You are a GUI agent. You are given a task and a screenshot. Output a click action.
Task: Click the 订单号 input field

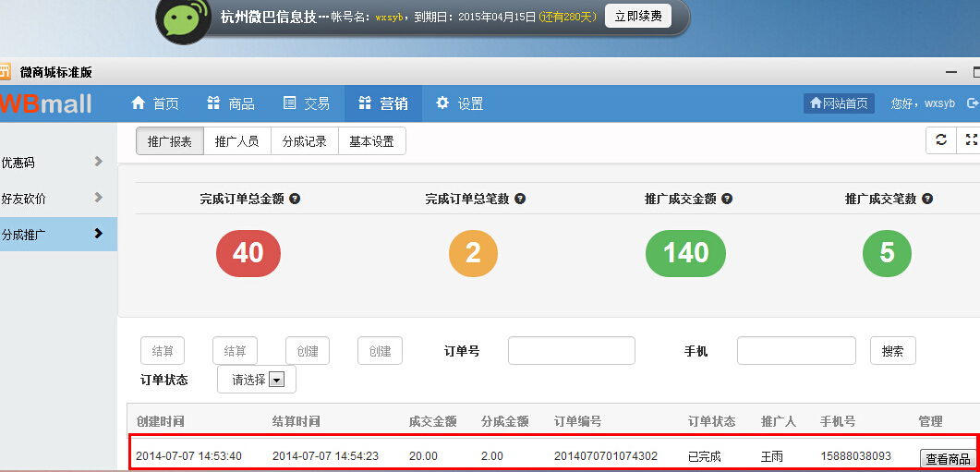click(x=571, y=351)
